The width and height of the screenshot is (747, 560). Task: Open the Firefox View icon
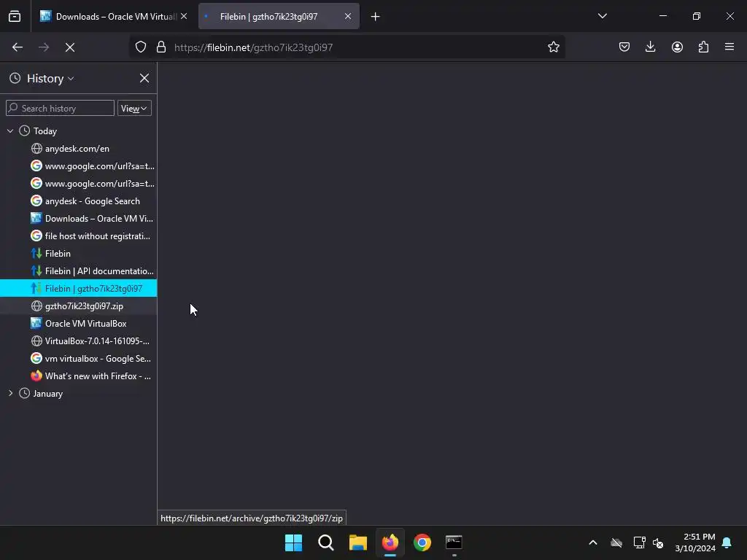[x=15, y=17]
